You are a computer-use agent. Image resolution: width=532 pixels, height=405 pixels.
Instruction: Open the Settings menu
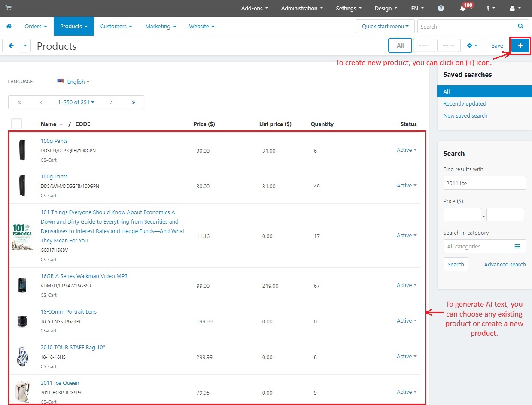pyautogui.click(x=349, y=8)
